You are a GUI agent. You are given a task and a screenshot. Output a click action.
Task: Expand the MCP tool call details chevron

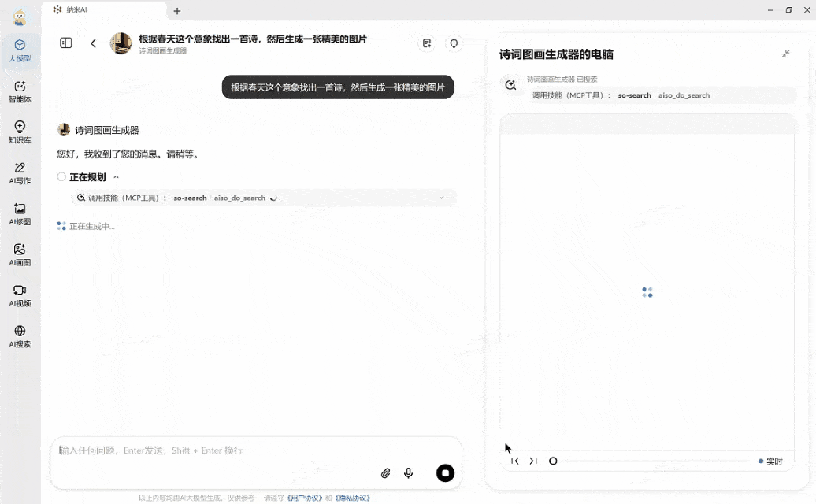point(441,198)
